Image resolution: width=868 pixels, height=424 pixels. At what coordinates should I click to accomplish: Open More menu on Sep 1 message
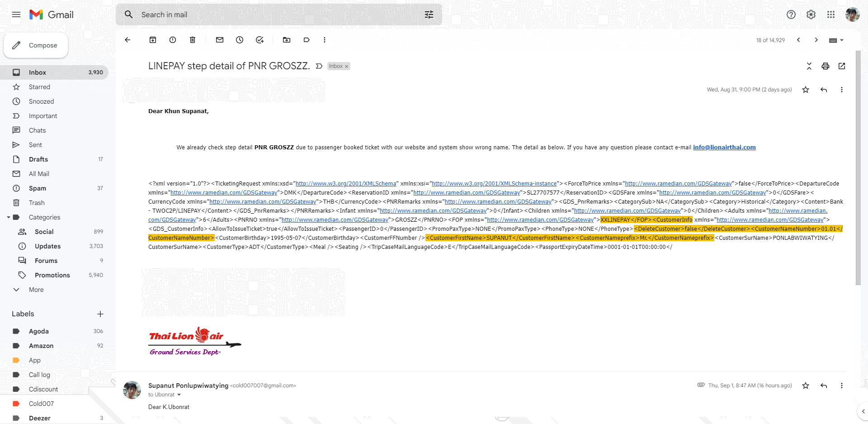842,386
